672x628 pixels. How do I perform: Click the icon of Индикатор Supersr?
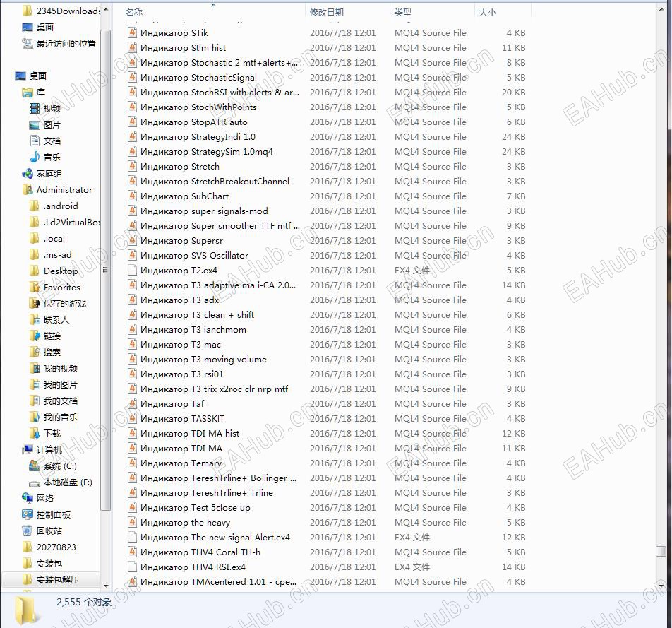[x=133, y=241]
